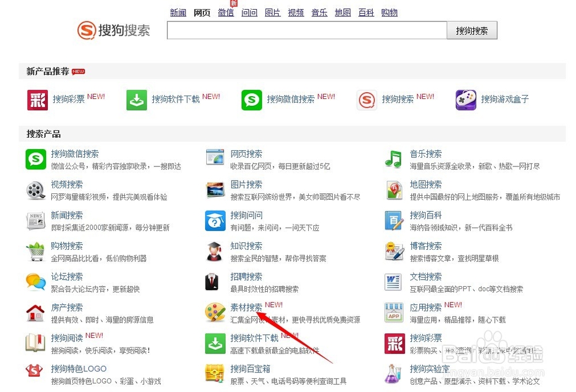Switch to the 新闻 tab above search box

(x=178, y=13)
